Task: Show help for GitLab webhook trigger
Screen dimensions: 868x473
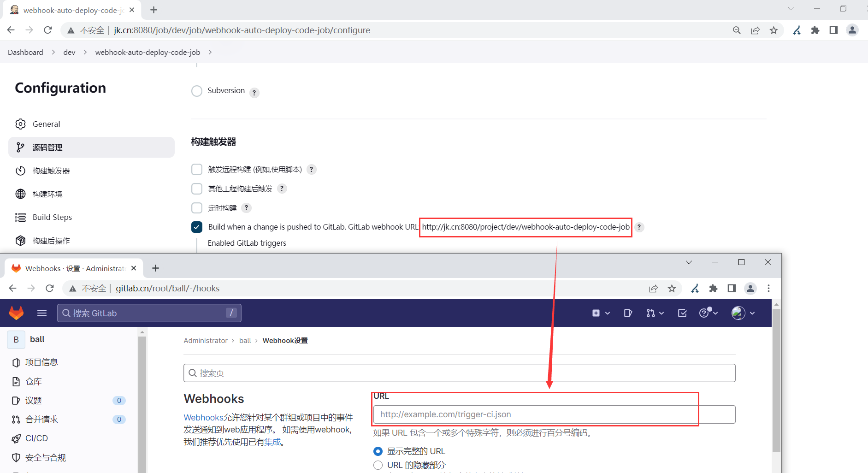Action: [x=639, y=227]
